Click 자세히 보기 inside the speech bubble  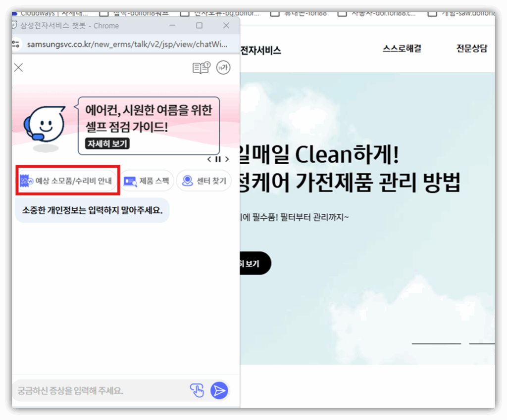(x=107, y=144)
